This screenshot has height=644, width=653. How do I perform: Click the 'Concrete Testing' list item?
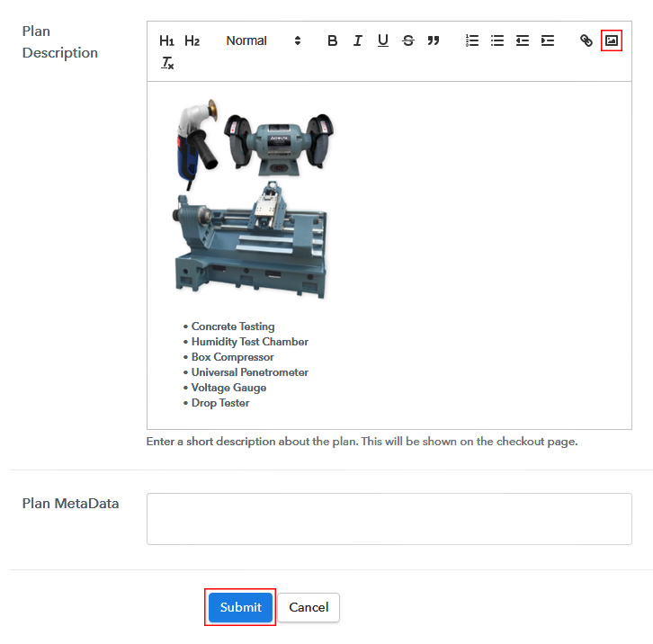[x=233, y=326]
